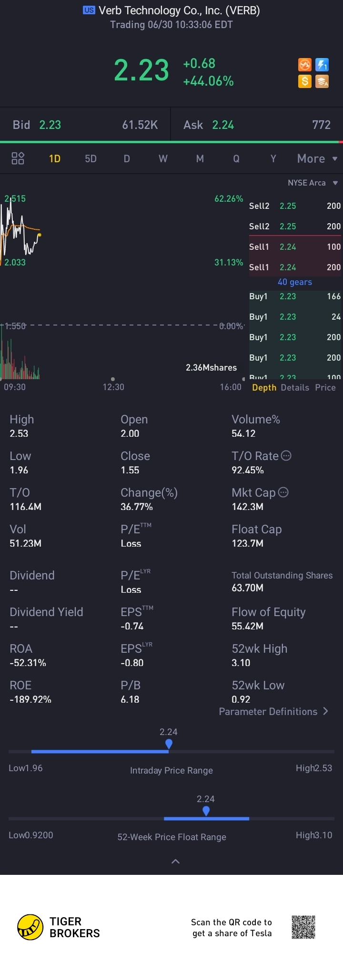
Task: Open the NYSE Arca exchange dropdown
Action: tap(313, 183)
